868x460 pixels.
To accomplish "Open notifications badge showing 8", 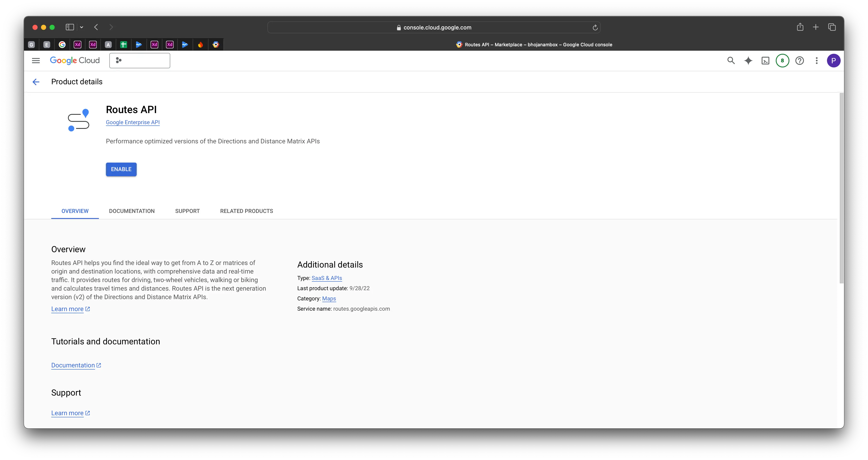I will click(782, 61).
